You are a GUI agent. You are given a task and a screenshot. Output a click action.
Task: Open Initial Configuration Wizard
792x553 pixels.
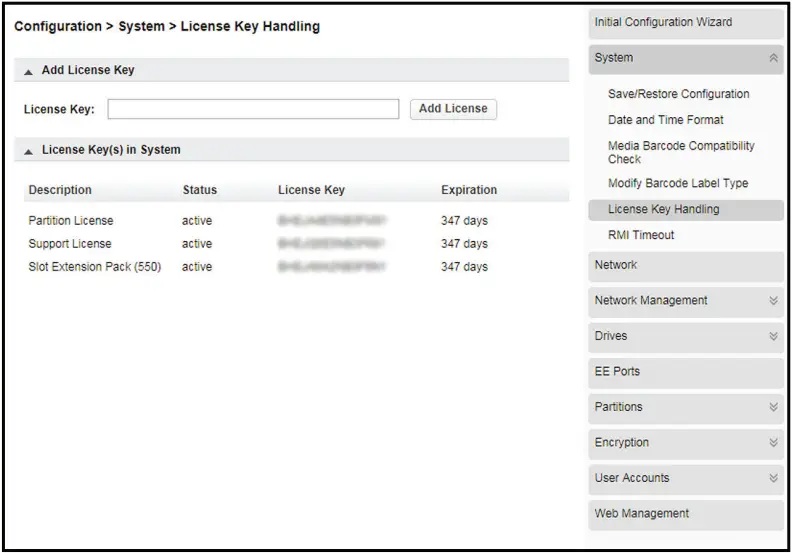tap(663, 23)
